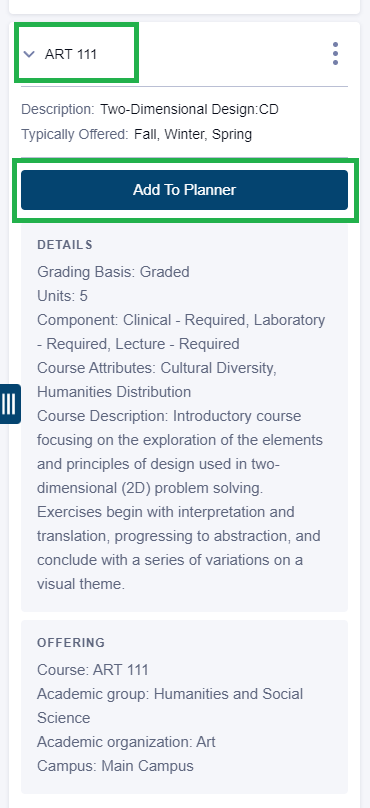Click the Add To Planner button
The image size is (370, 808).
[x=184, y=190]
